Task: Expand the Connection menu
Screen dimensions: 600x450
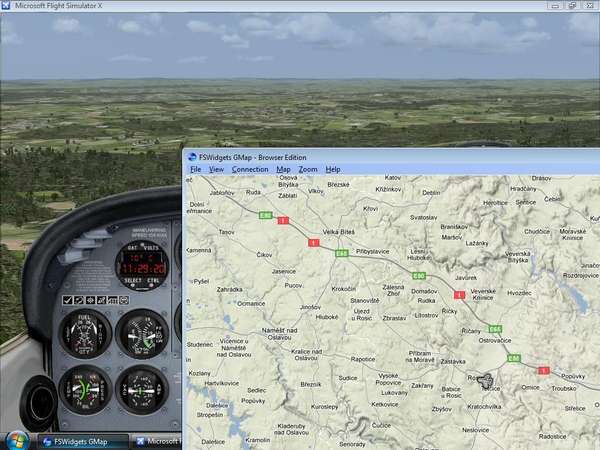Action: (x=250, y=170)
